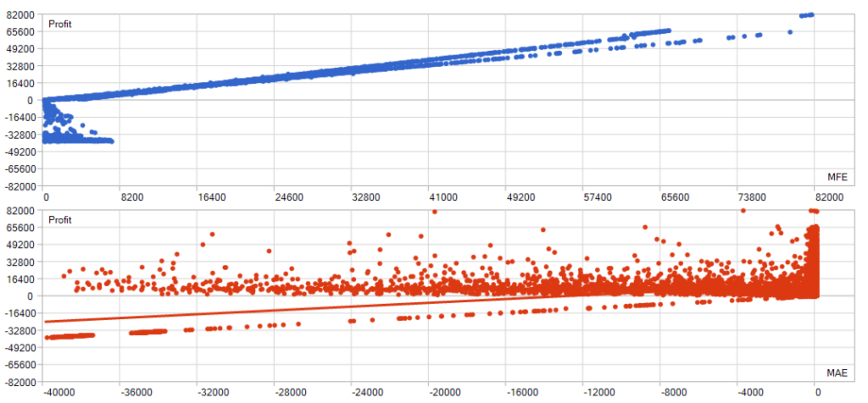868x403 pixels.
Task: Select the 57400 x-axis tick label
Action: [x=598, y=196]
